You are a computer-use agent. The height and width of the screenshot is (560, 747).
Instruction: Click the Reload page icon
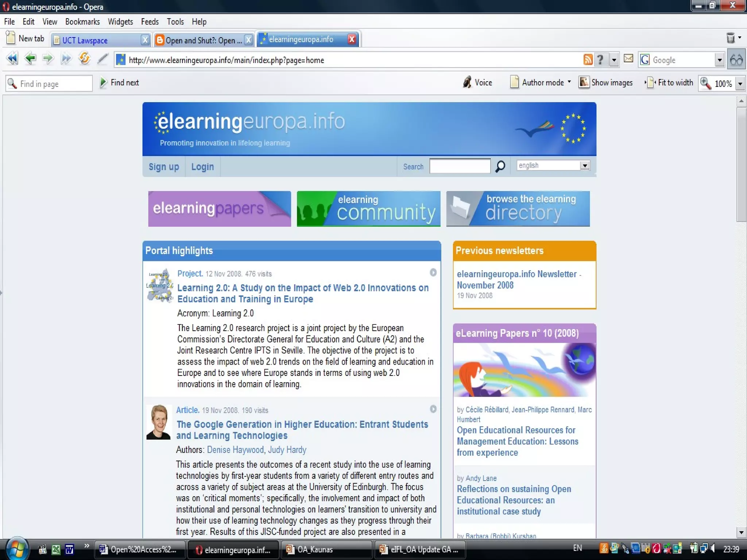pyautogui.click(x=84, y=58)
